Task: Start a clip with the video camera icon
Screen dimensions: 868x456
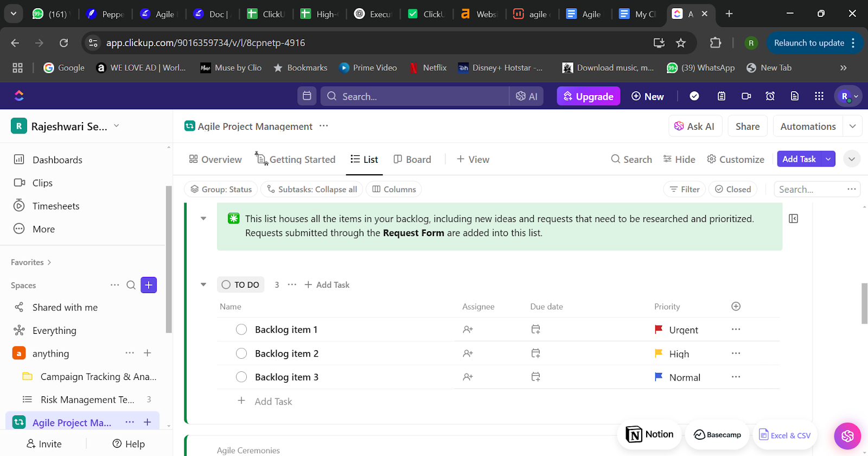Action: (746, 96)
